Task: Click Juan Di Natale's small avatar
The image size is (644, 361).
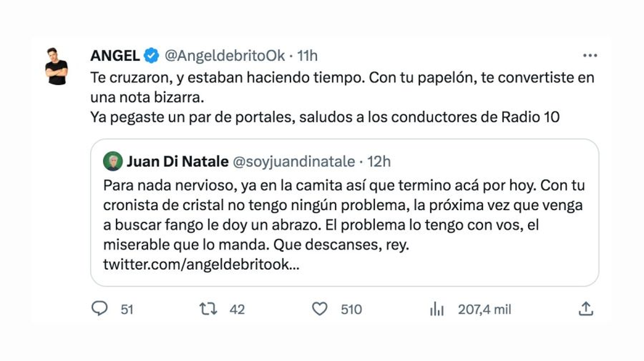Action: 113,161
